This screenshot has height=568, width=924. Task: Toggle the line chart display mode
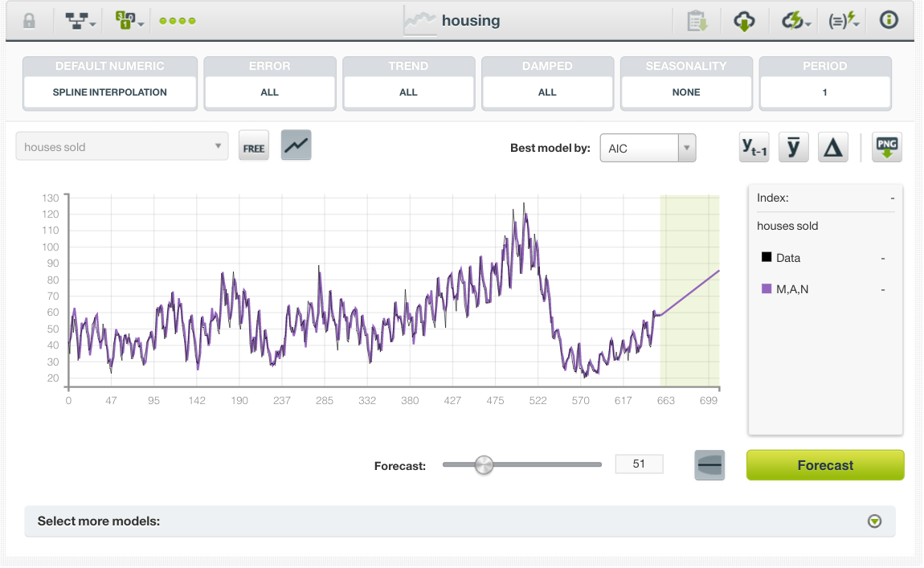tap(296, 147)
